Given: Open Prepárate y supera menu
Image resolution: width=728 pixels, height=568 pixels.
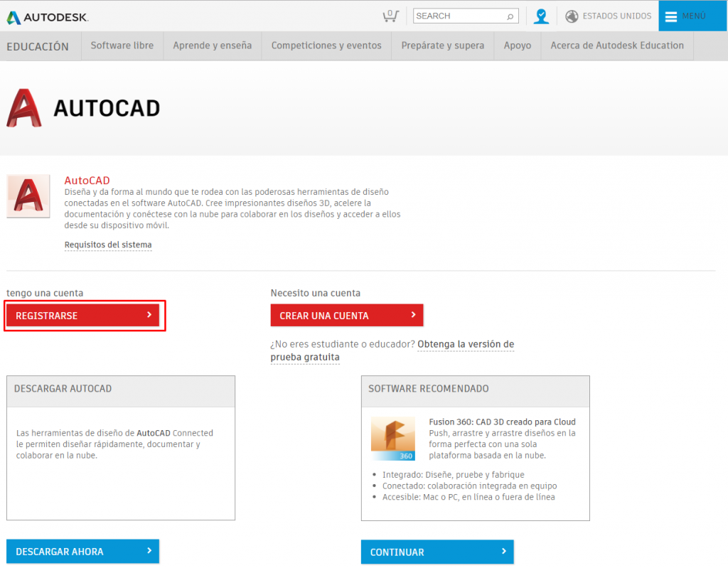Looking at the screenshot, I should (442, 45).
